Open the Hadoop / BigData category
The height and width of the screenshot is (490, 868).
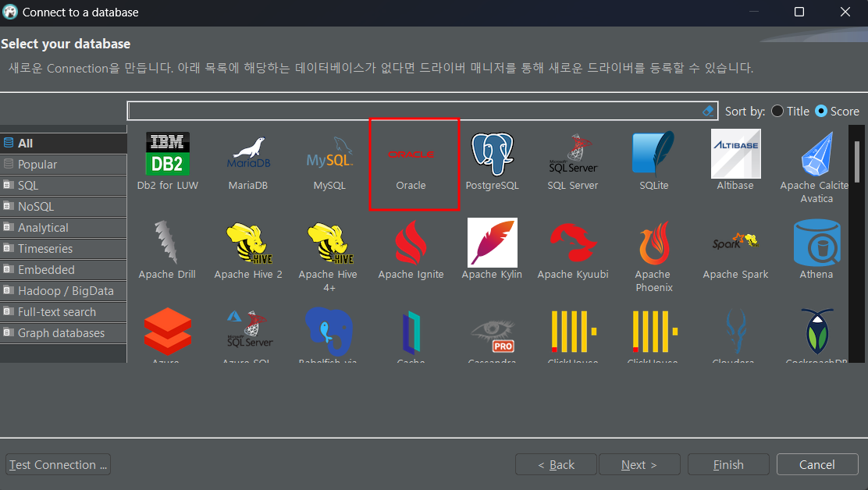point(63,290)
